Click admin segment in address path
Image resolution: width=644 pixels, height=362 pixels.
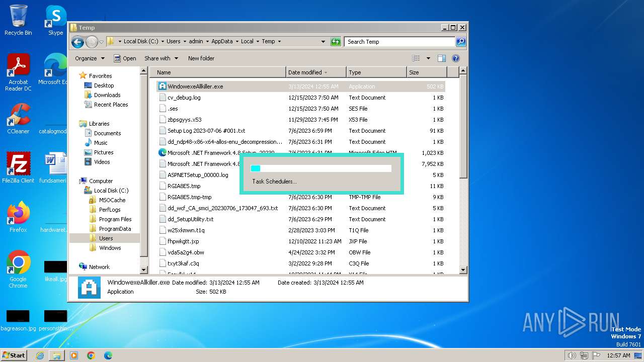(196, 42)
